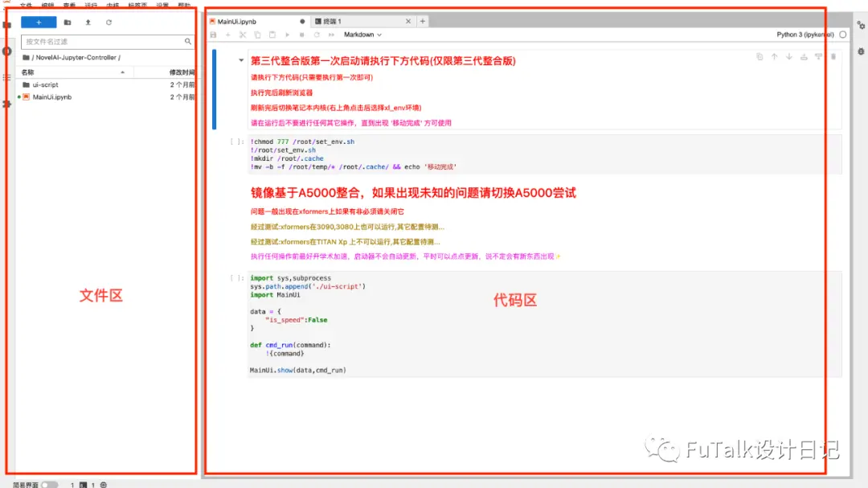
Task: Move the active cell down
Action: pyautogui.click(x=789, y=56)
